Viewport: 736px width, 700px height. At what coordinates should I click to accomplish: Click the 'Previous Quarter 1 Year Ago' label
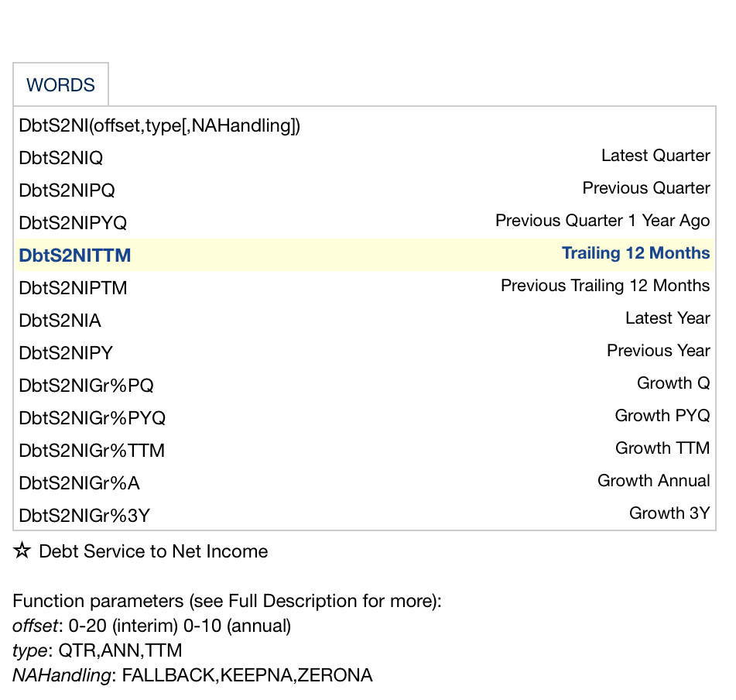click(x=602, y=221)
